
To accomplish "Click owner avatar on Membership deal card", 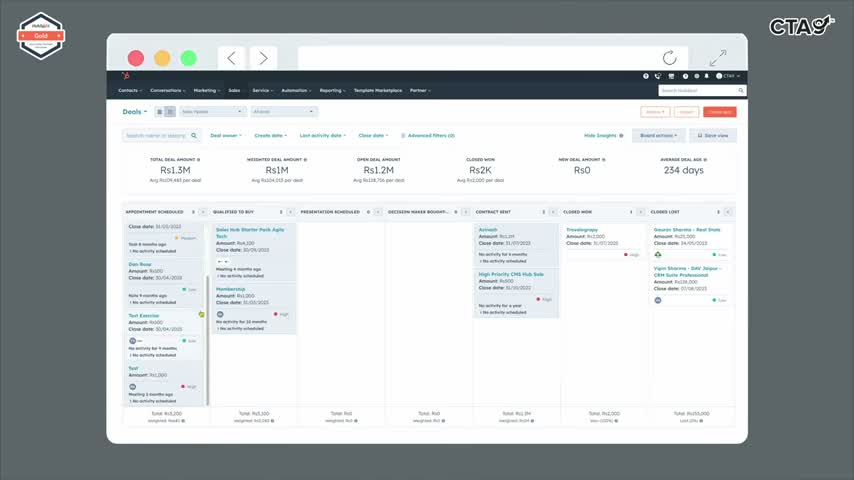I will [220, 314].
